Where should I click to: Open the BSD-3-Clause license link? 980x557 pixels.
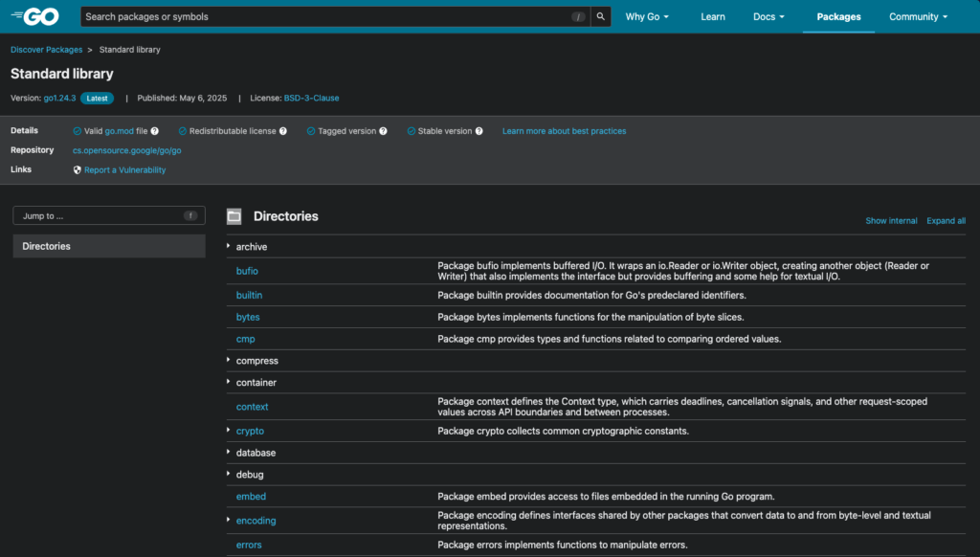(311, 99)
